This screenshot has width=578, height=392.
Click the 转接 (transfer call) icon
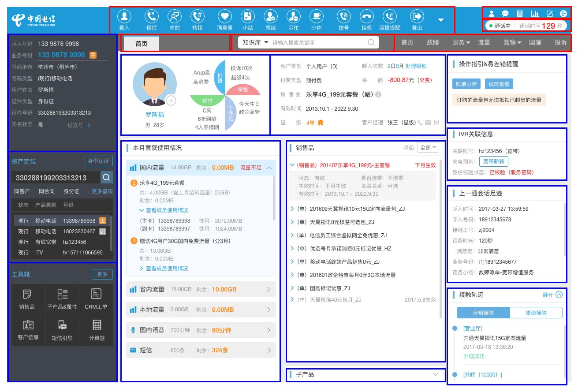(x=198, y=17)
